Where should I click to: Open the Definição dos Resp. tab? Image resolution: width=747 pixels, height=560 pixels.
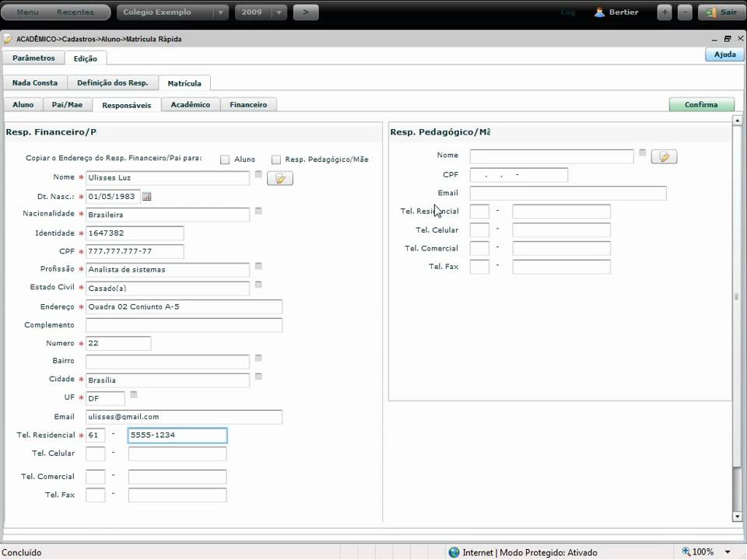(x=112, y=82)
